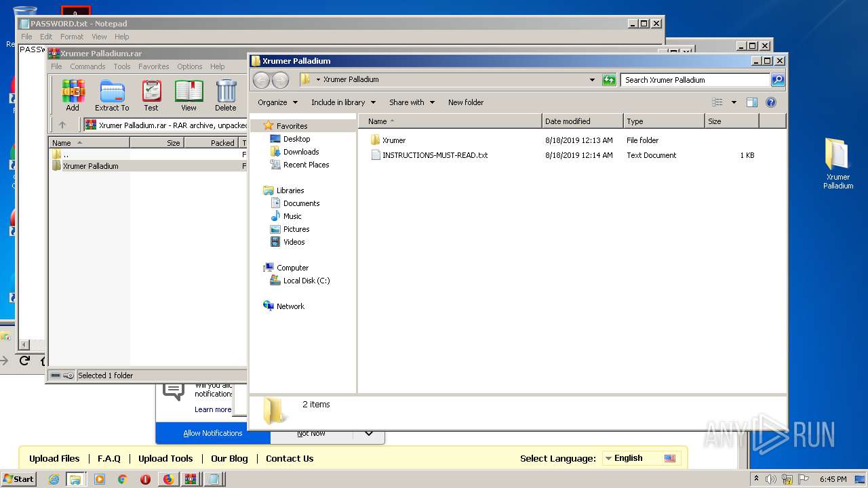
Task: Open WinRAR Commands menu
Action: [87, 66]
